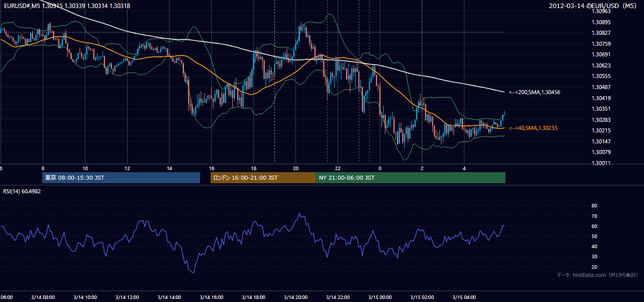Click the 3/14 12:00 date label
Screen dimensions: 644x302
[127, 297]
